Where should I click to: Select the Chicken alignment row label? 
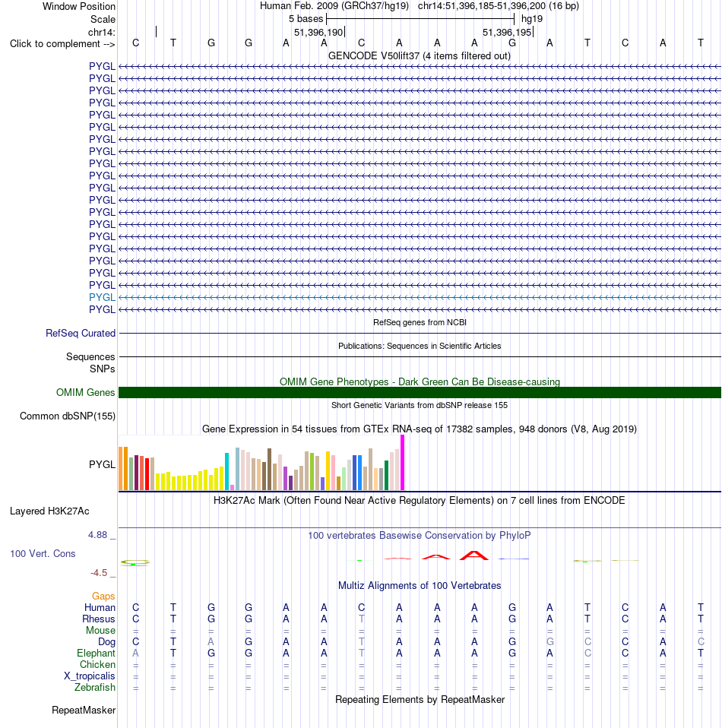point(97,664)
